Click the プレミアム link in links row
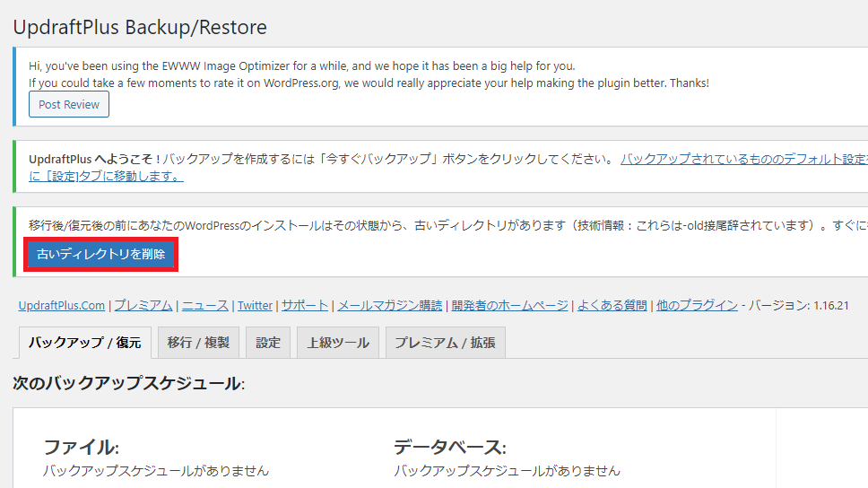The width and height of the screenshot is (868, 488). [143, 305]
